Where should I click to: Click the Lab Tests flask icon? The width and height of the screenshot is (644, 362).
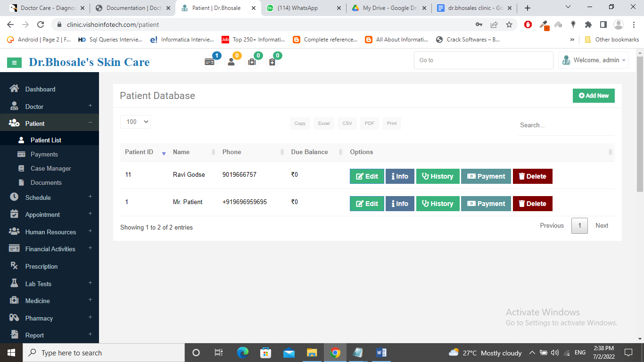[x=14, y=284]
